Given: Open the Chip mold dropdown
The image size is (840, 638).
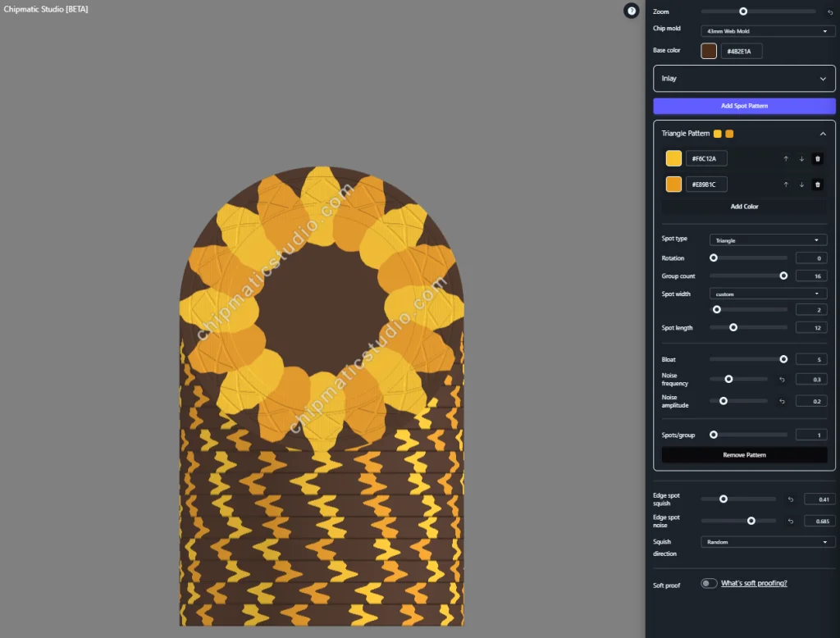Looking at the screenshot, I should click(x=768, y=31).
